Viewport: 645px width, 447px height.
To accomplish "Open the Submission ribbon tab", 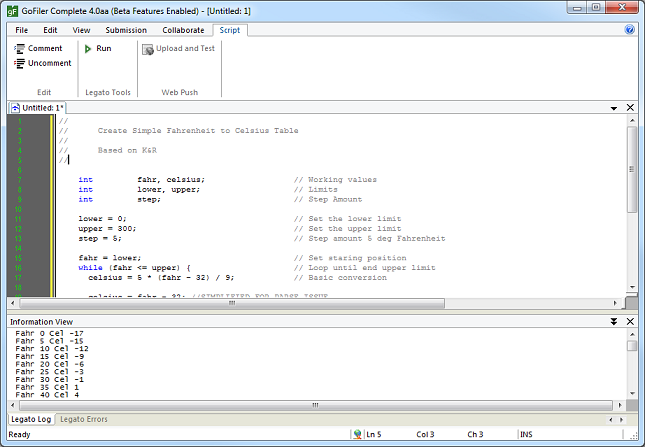I will (126, 30).
